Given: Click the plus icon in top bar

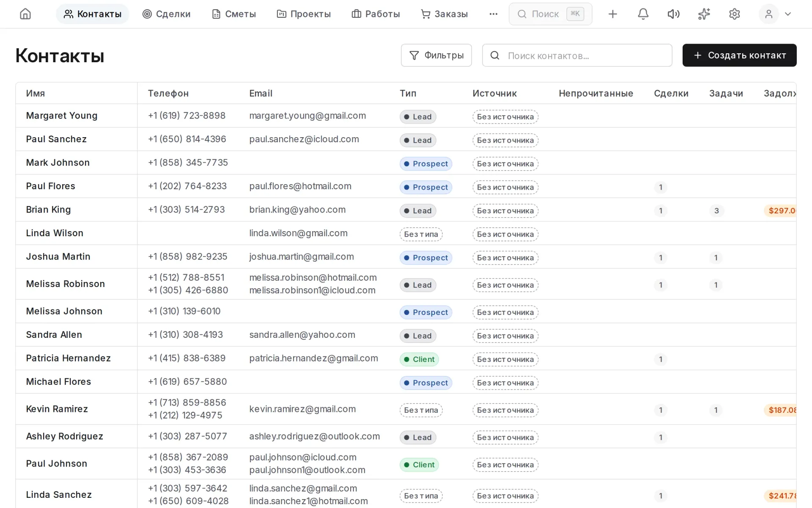Looking at the screenshot, I should (x=612, y=14).
